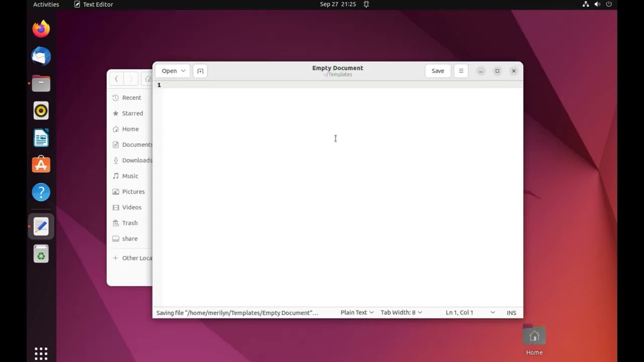Open the Activities overview
The width and height of the screenshot is (644, 362).
pos(46,4)
